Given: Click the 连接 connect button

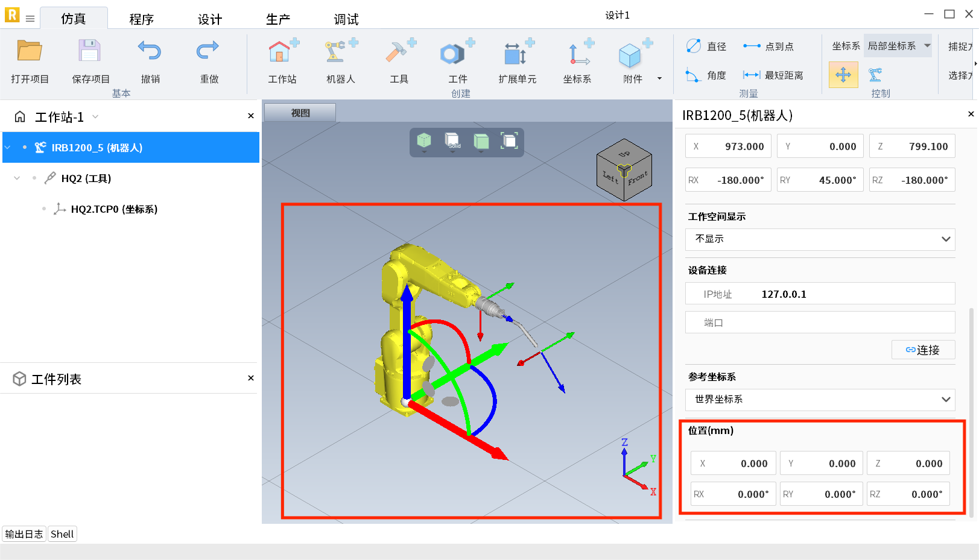Looking at the screenshot, I should (x=923, y=350).
